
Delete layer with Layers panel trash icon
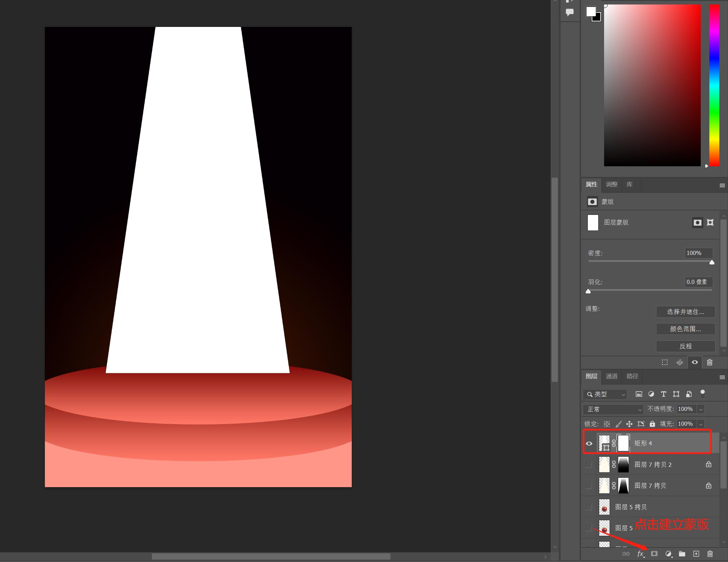[x=710, y=554]
